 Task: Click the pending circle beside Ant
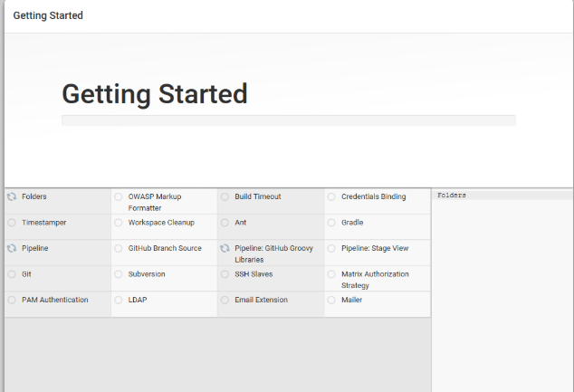coord(225,223)
